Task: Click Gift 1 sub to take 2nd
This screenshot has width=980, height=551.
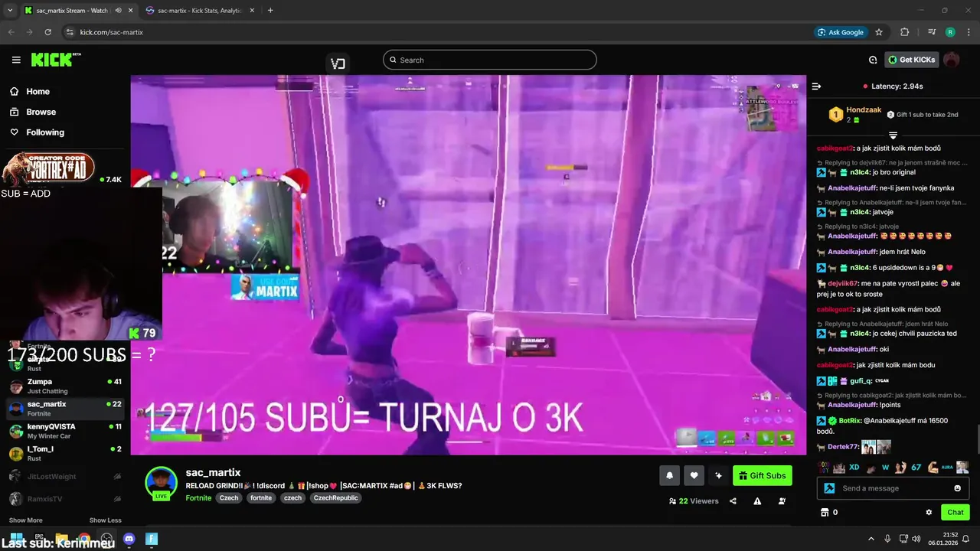Action: pyautogui.click(x=923, y=115)
